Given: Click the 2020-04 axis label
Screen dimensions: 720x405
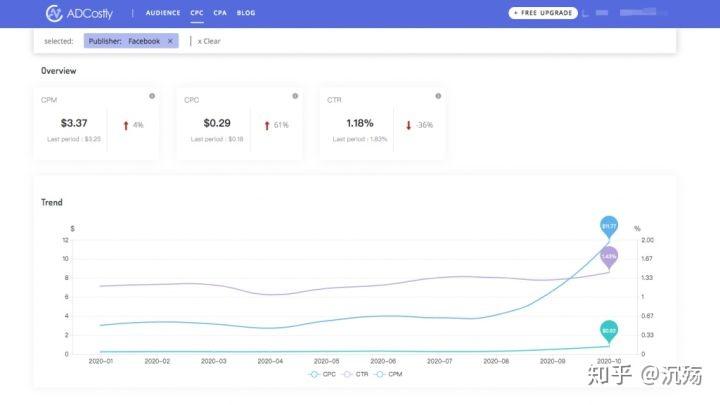Looking at the screenshot, I should point(270,361).
